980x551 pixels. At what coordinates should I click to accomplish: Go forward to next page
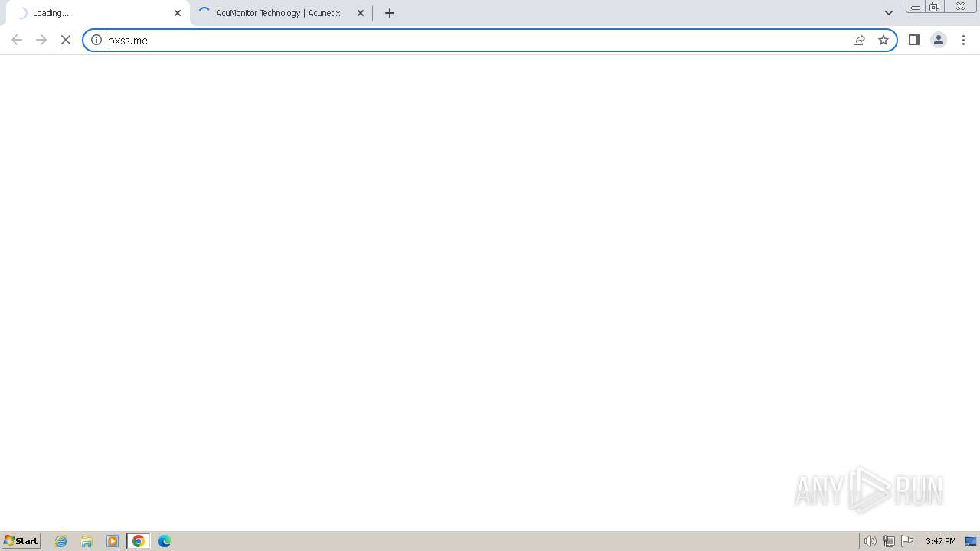click(41, 40)
